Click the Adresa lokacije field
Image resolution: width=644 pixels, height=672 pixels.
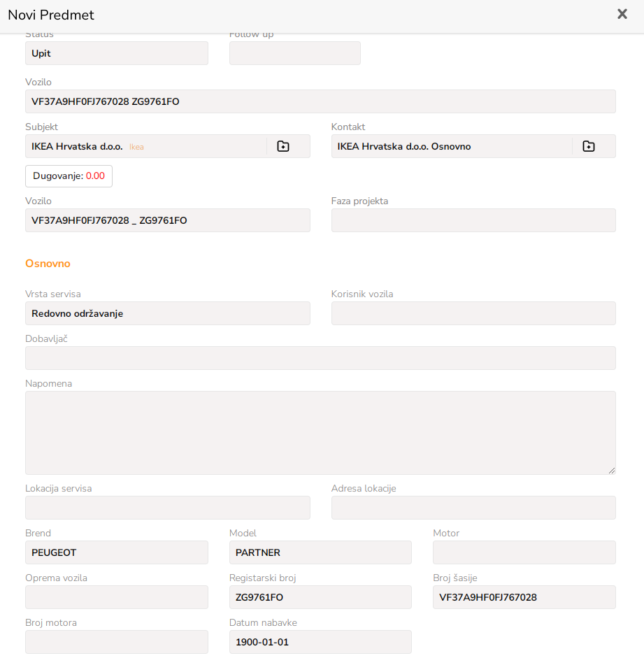[x=473, y=508]
